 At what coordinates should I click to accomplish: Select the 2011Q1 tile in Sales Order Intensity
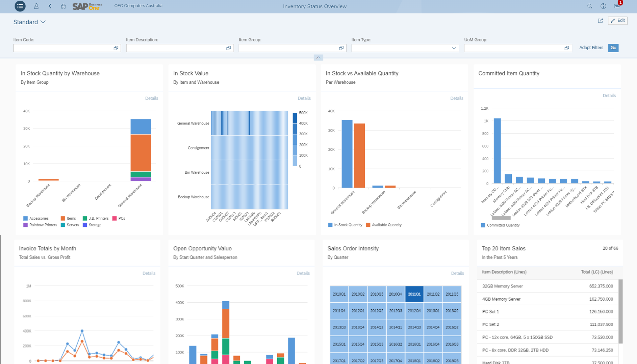tap(414, 294)
